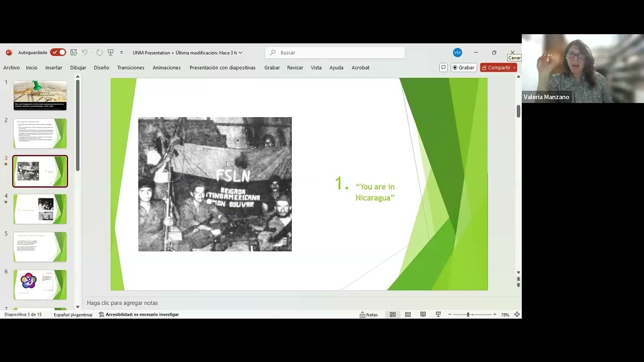Image resolution: width=644 pixels, height=362 pixels.
Task: Click the Buscar search field
Action: click(335, 52)
